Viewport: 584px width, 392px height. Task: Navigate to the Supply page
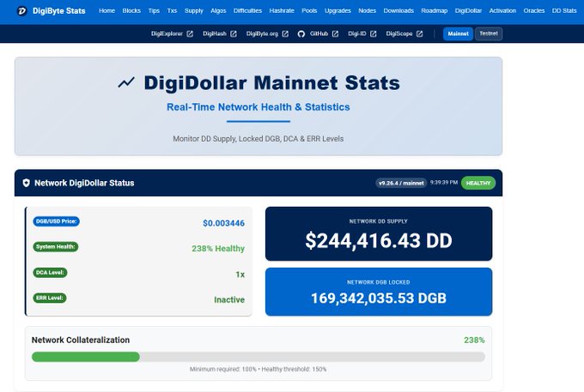point(194,11)
